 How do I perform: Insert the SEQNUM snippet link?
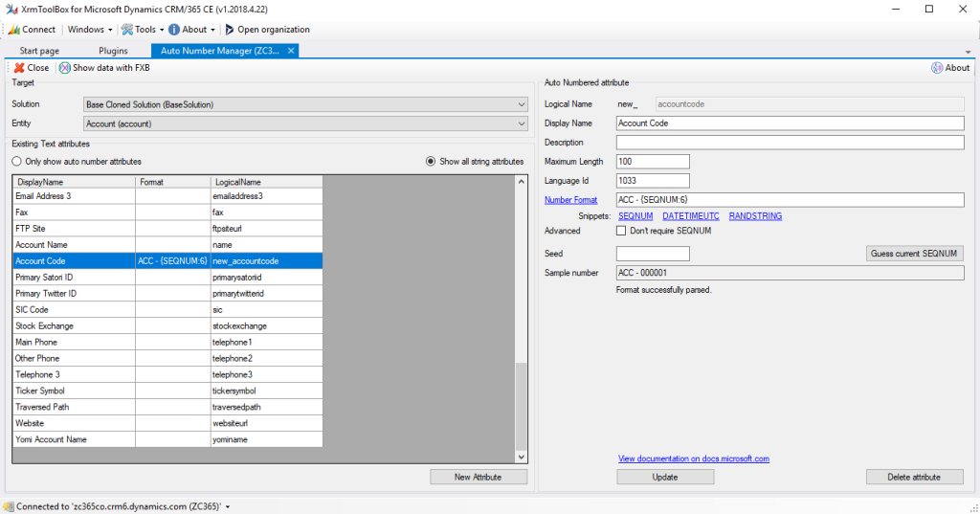[x=635, y=215]
